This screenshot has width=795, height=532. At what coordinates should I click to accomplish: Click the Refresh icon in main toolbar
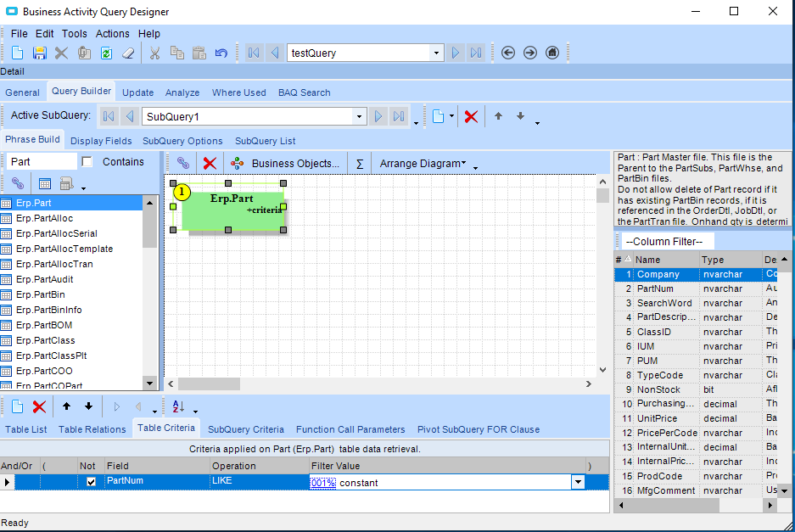click(106, 53)
